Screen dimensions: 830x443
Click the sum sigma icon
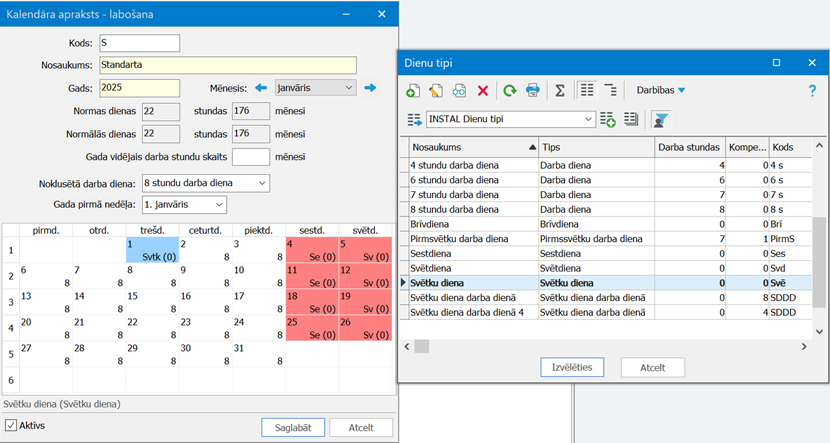click(560, 90)
